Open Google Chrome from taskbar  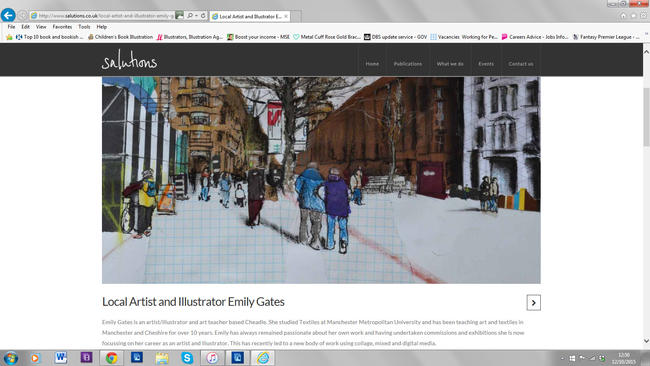coord(112,358)
